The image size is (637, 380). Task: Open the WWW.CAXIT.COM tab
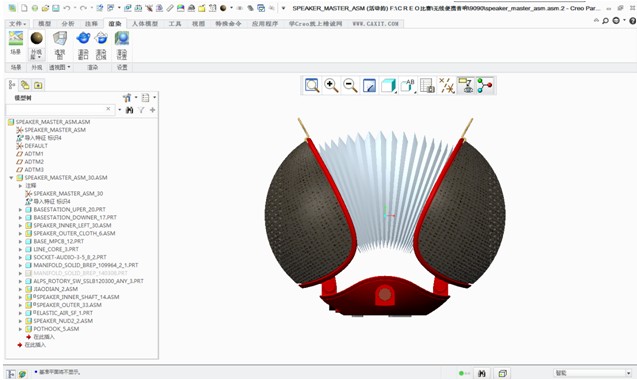tap(375, 24)
